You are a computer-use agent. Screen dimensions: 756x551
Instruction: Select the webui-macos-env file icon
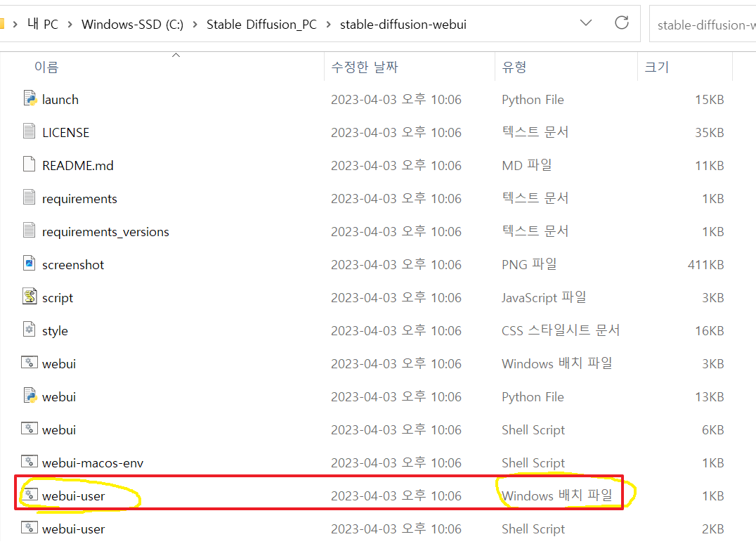coord(30,462)
